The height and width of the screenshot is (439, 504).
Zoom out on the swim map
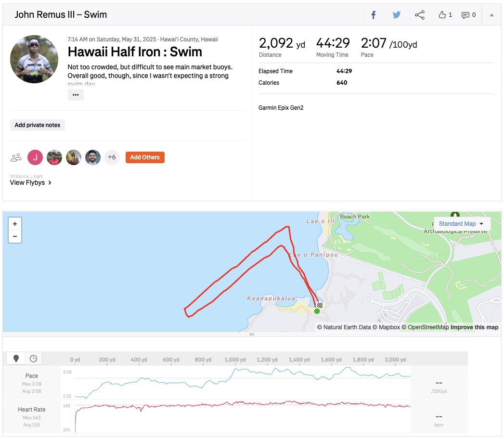pyautogui.click(x=15, y=236)
